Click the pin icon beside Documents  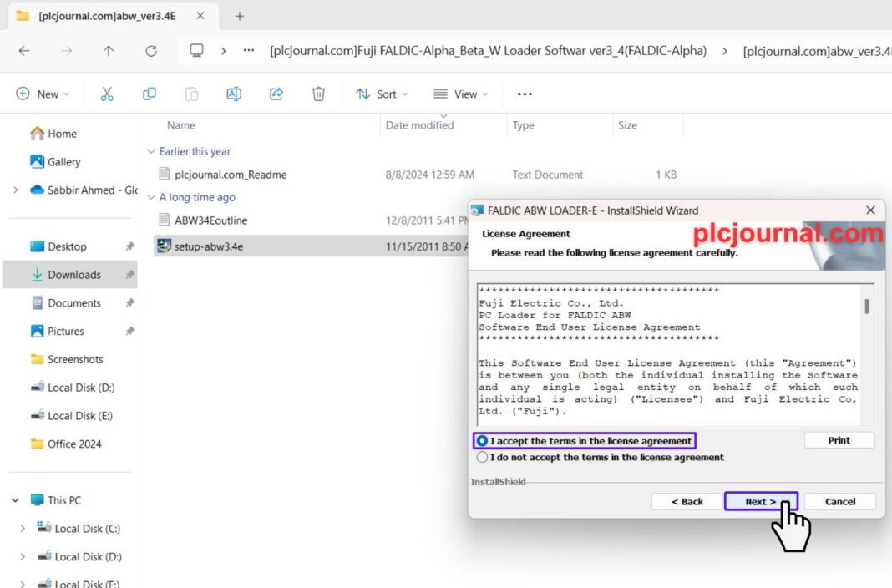[129, 303]
